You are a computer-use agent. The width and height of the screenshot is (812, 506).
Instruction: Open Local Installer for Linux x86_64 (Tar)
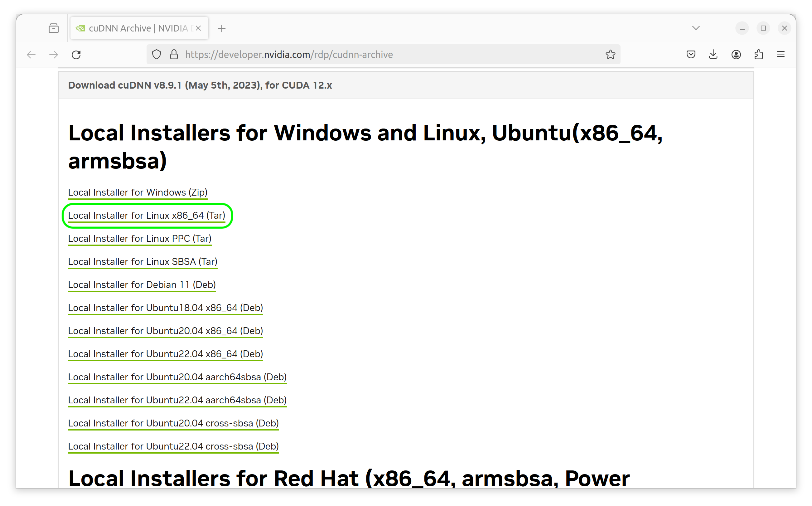coord(147,216)
